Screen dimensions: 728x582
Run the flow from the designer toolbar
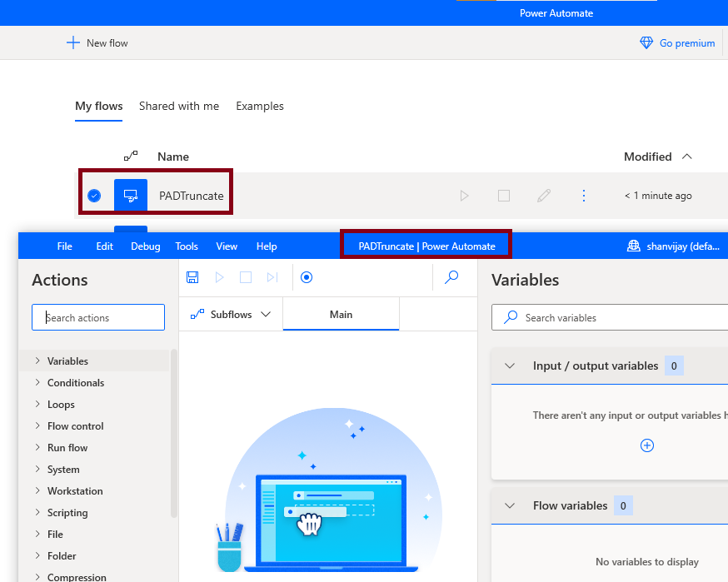tap(219, 277)
